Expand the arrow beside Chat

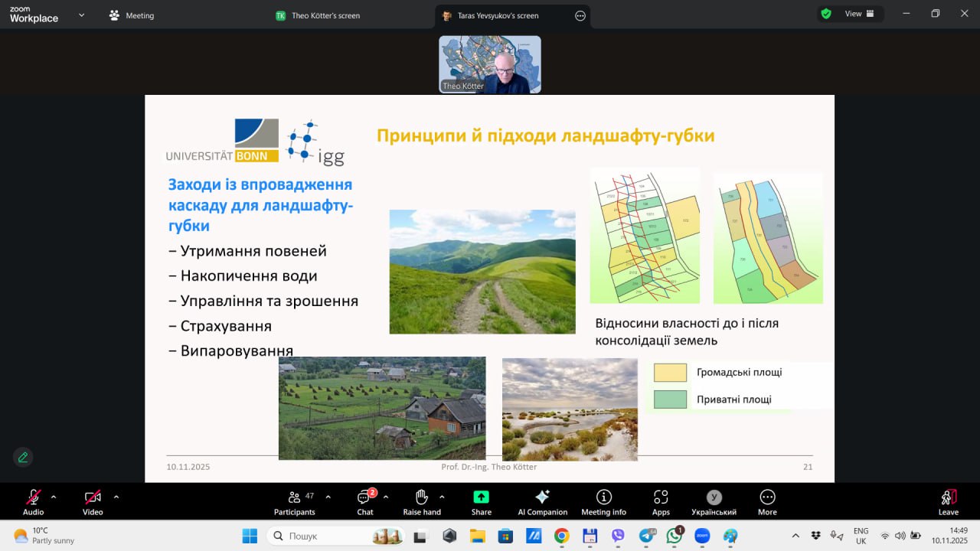386,497
